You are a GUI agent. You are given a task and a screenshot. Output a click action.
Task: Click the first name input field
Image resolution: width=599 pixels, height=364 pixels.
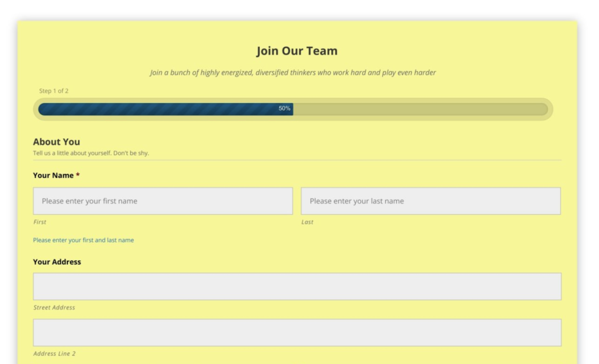(x=162, y=201)
